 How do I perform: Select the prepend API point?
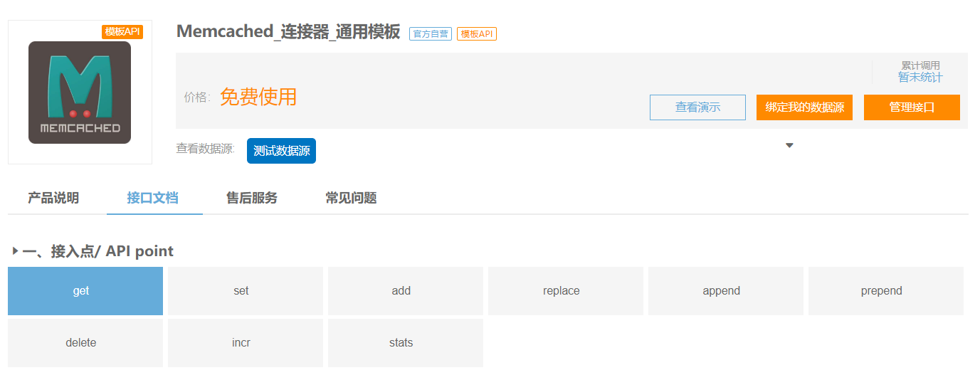886,291
